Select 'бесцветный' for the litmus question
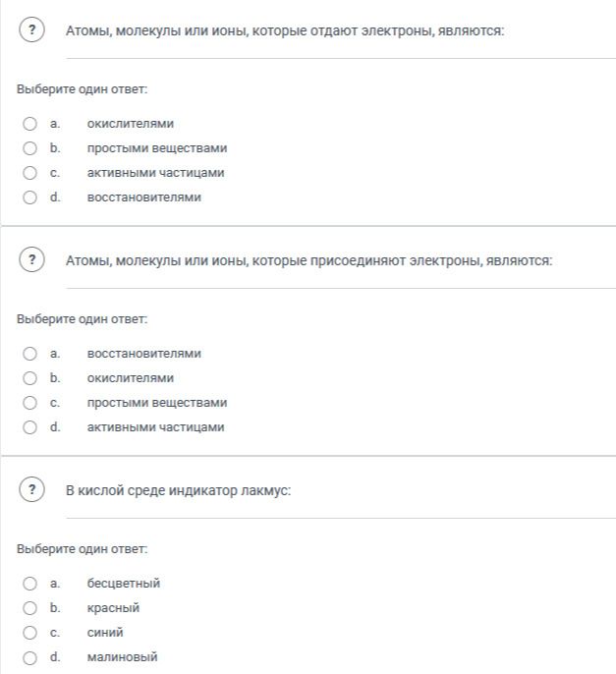 coord(29,584)
